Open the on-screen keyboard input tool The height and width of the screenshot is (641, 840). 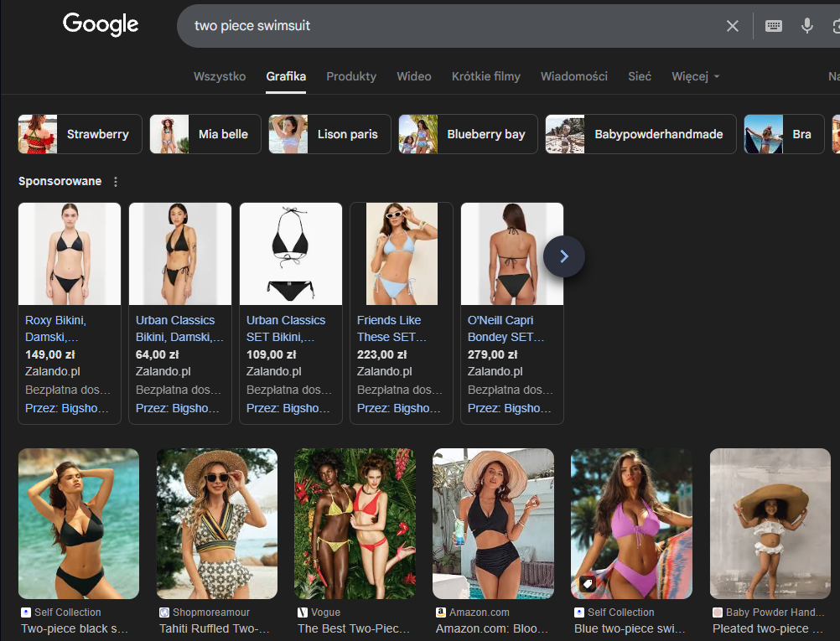(774, 26)
